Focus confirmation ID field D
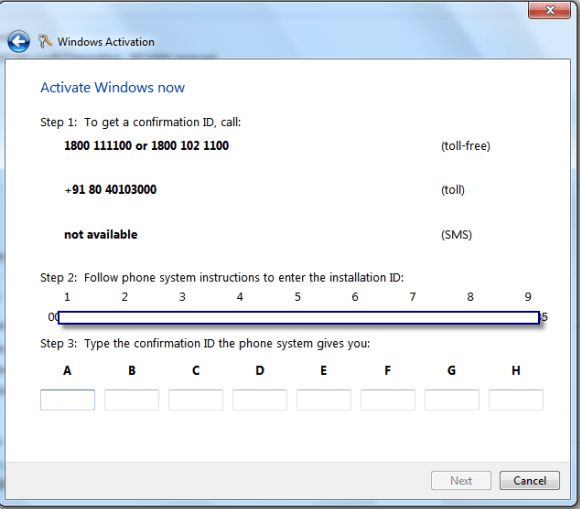This screenshot has height=509, width=580. tap(259, 400)
